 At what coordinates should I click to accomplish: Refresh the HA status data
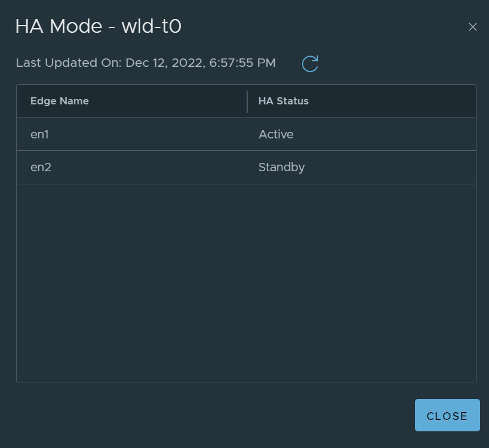[310, 64]
